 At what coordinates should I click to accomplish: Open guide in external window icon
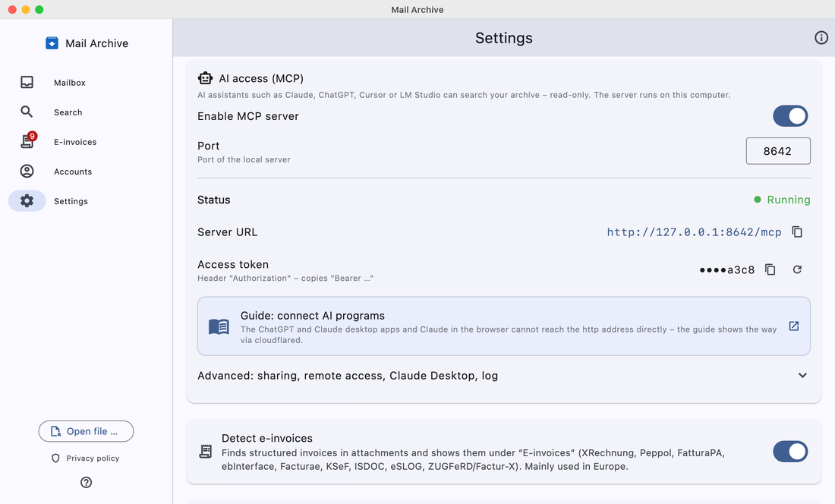(793, 326)
